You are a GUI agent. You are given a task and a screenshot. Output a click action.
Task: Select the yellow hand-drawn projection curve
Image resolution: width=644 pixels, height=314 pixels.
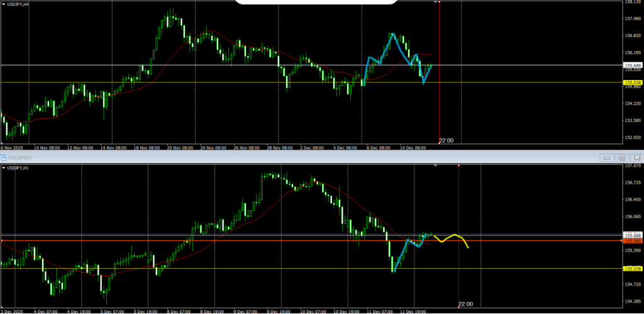pyautogui.click(x=454, y=236)
